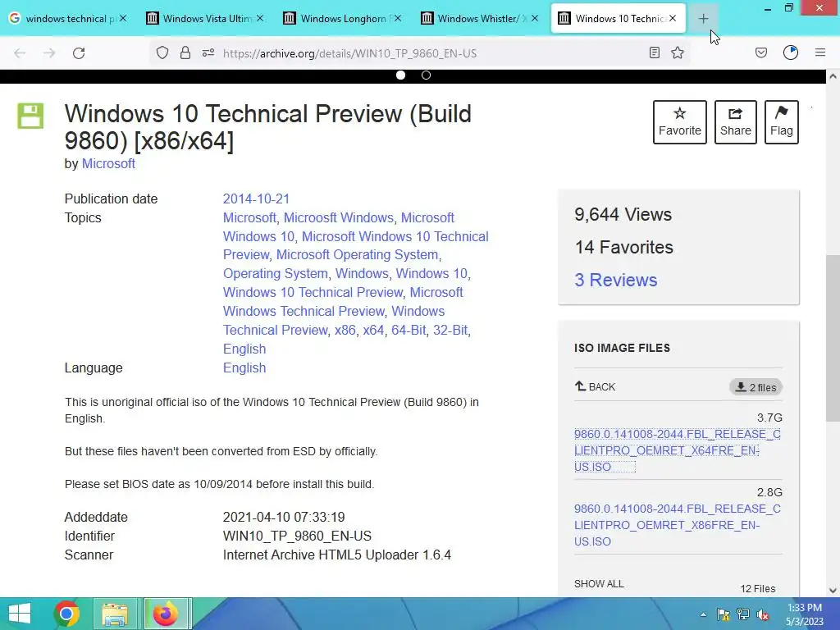Open the 32-Bit topic link
Screen dimensions: 840x630
coord(450,330)
